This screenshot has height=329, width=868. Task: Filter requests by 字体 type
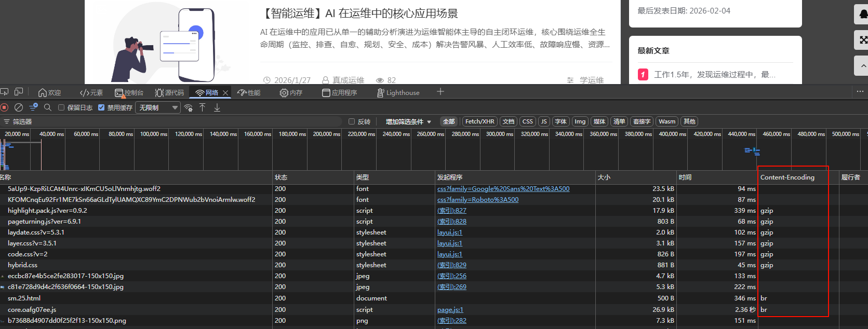(561, 121)
